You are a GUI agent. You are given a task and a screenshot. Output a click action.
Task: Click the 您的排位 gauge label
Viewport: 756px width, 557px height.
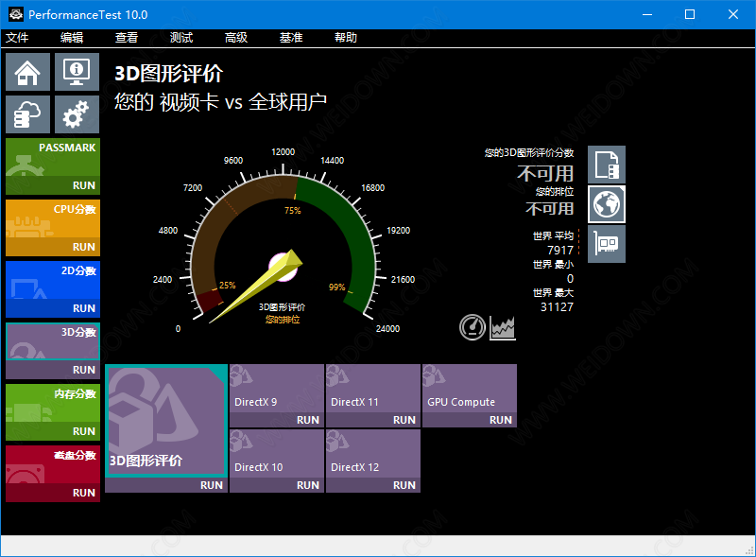pos(283,320)
